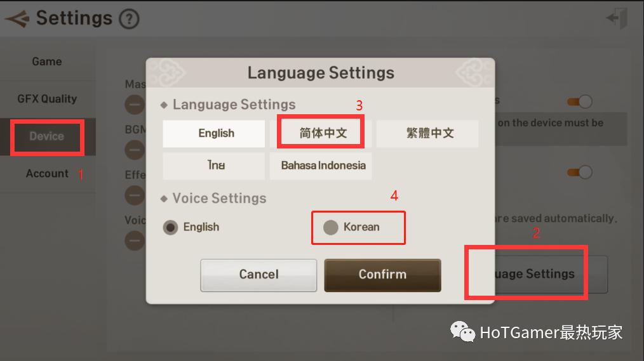
Task: Toggle the lower orange switch on the right
Action: pos(579,173)
